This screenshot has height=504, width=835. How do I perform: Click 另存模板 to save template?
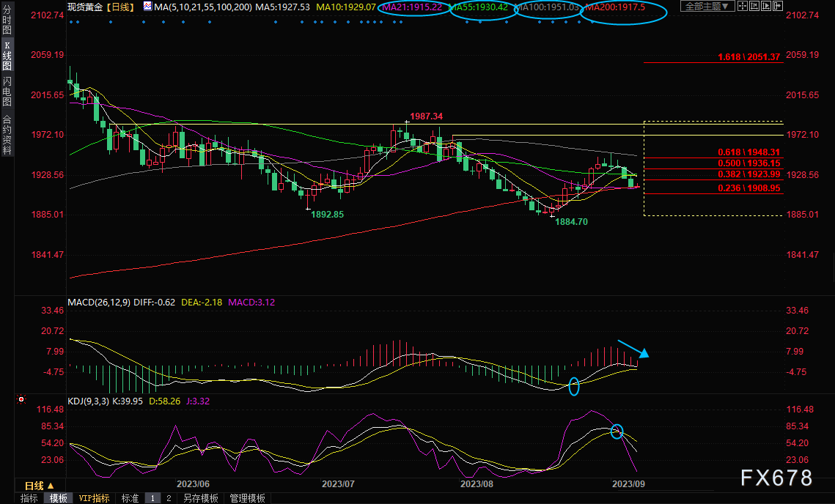[201, 498]
